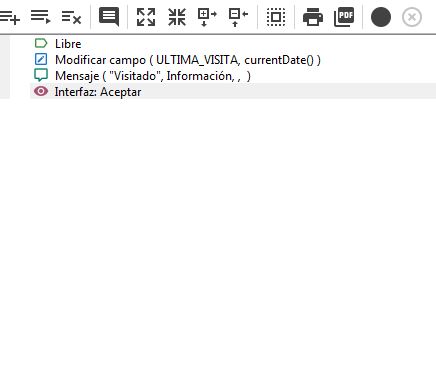Print the process with the printer icon
This screenshot has height=379, width=436.
[313, 17]
